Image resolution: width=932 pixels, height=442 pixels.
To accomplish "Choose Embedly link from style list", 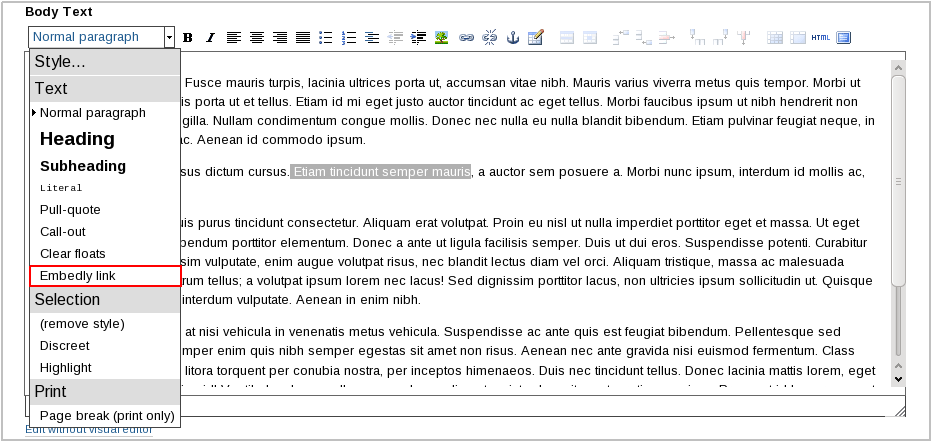I will tap(105, 275).
